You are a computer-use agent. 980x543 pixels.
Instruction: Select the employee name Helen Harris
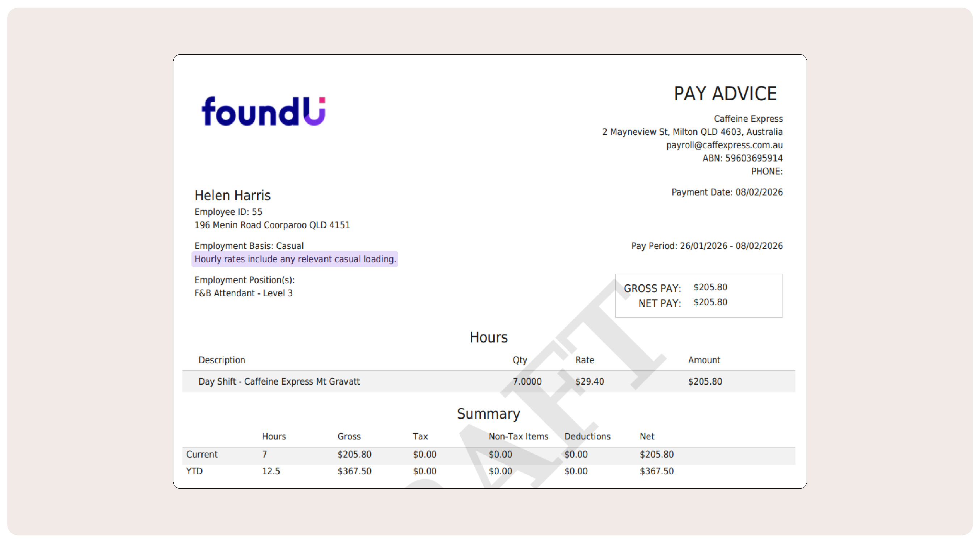[x=232, y=195]
